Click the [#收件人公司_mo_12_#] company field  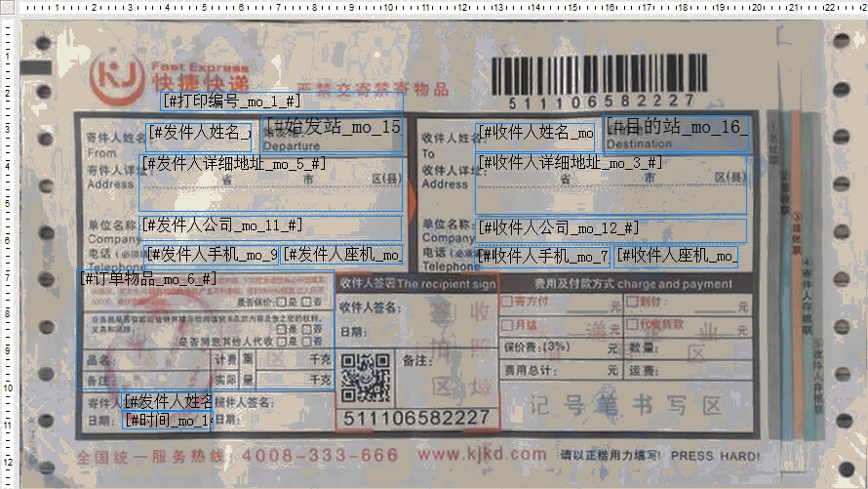tap(611, 231)
